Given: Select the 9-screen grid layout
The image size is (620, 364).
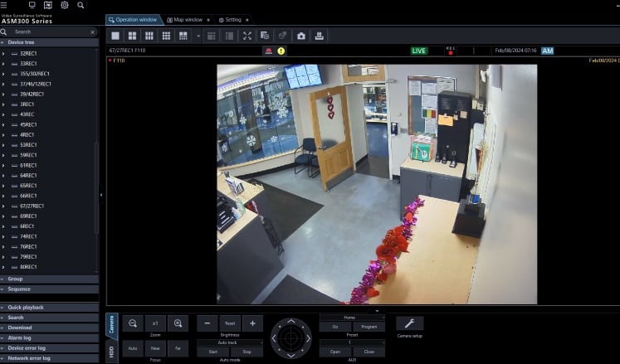Looking at the screenshot, I should (166, 36).
